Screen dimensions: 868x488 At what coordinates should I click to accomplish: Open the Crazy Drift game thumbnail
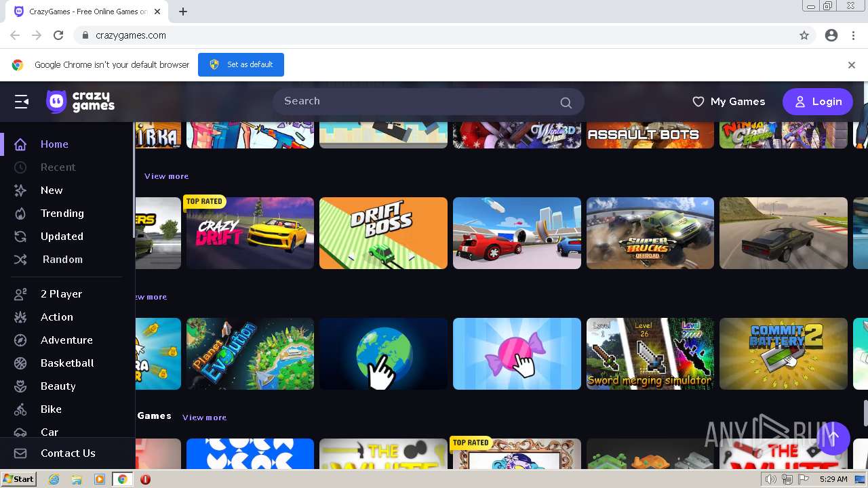(x=250, y=233)
